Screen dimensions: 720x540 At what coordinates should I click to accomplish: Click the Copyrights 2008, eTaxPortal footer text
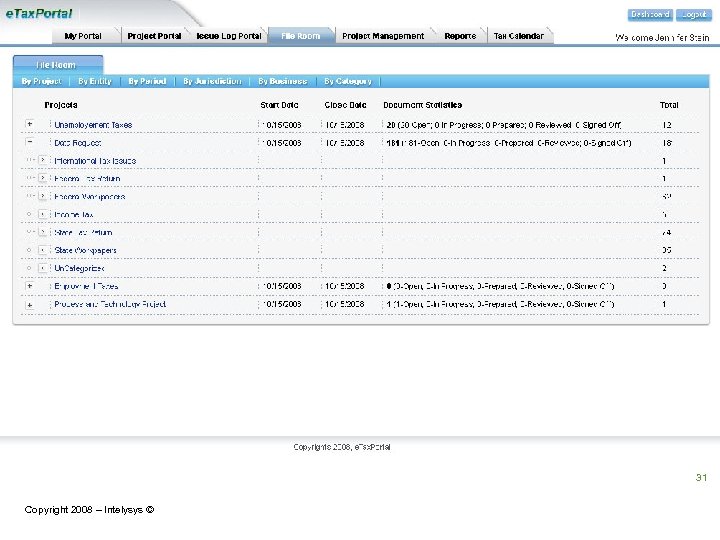pyautogui.click(x=342, y=447)
